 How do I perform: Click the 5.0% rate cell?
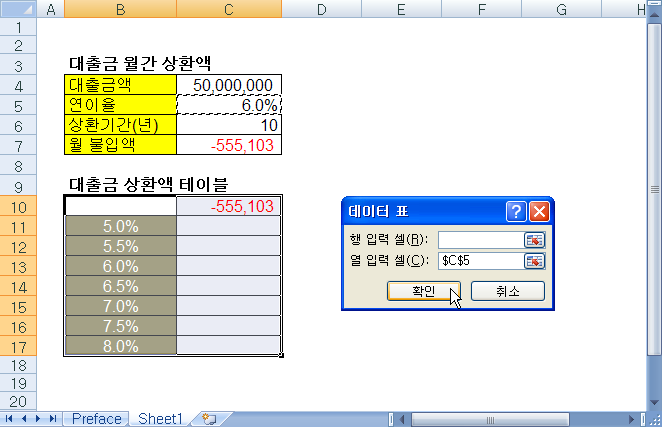pyautogui.click(x=120, y=226)
